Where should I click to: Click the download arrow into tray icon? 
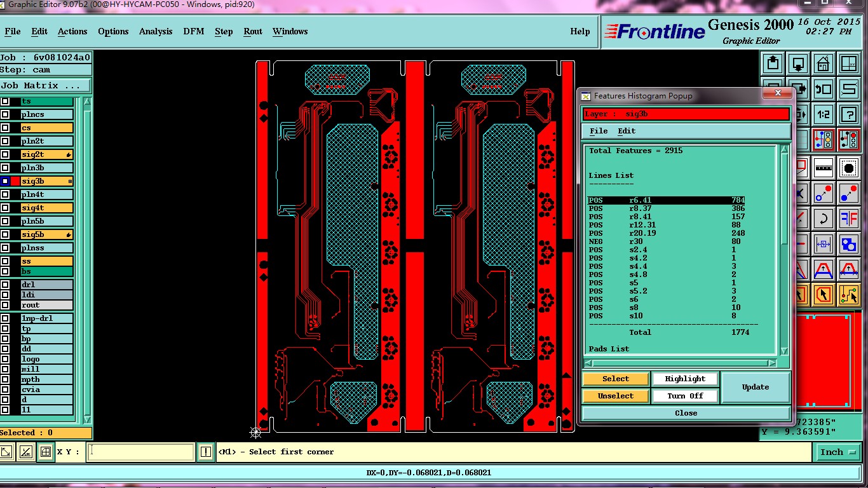click(x=798, y=63)
